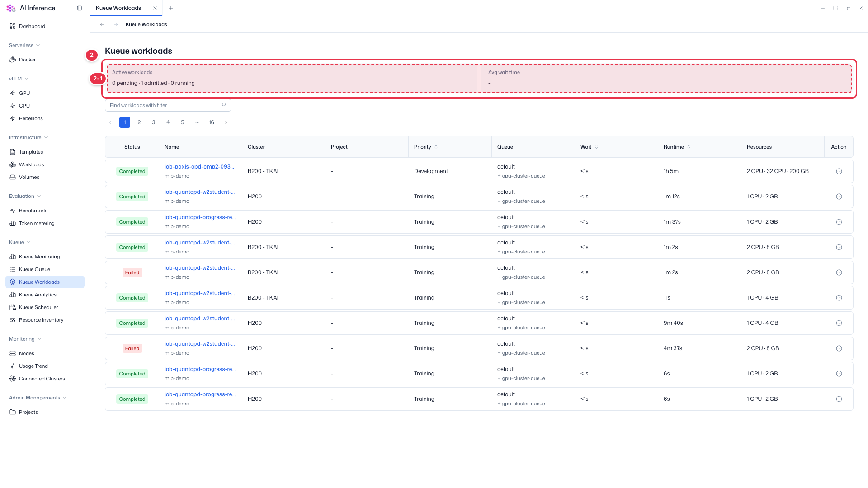Image resolution: width=868 pixels, height=488 pixels.
Task: Open action menu for job-paxis-opd-cmp2 row
Action: (839, 171)
